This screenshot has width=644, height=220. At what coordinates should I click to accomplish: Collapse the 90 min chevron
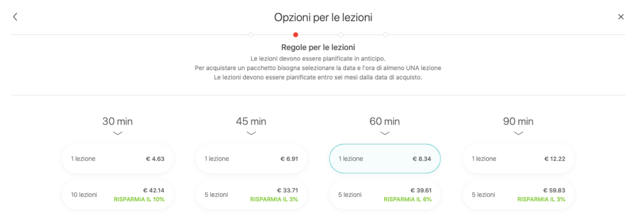click(x=519, y=133)
